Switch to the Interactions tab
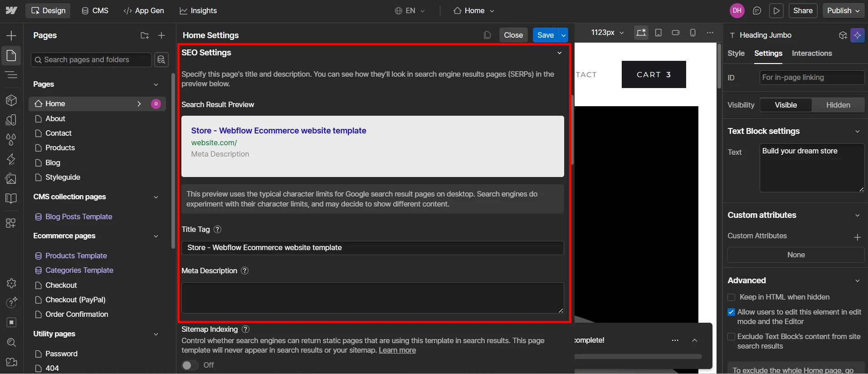 click(x=812, y=53)
